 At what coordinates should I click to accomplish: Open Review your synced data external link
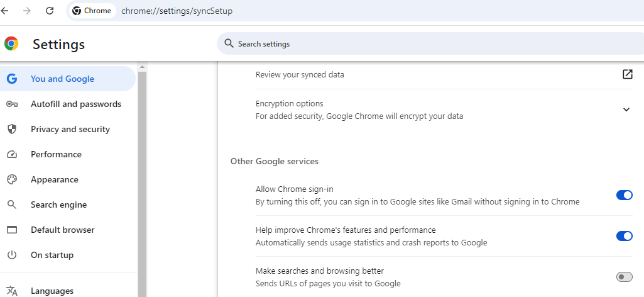(x=627, y=74)
